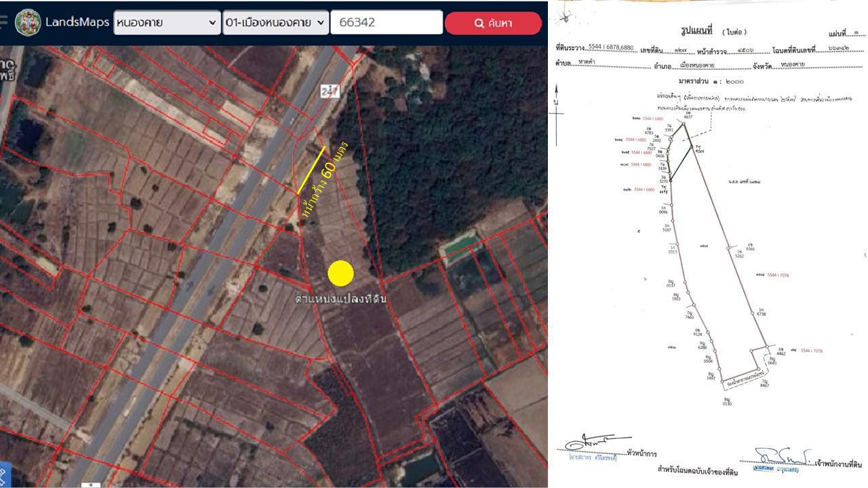Open the หนองคาย province dropdown
Viewport: 868px width, 488px height.
pos(167,22)
